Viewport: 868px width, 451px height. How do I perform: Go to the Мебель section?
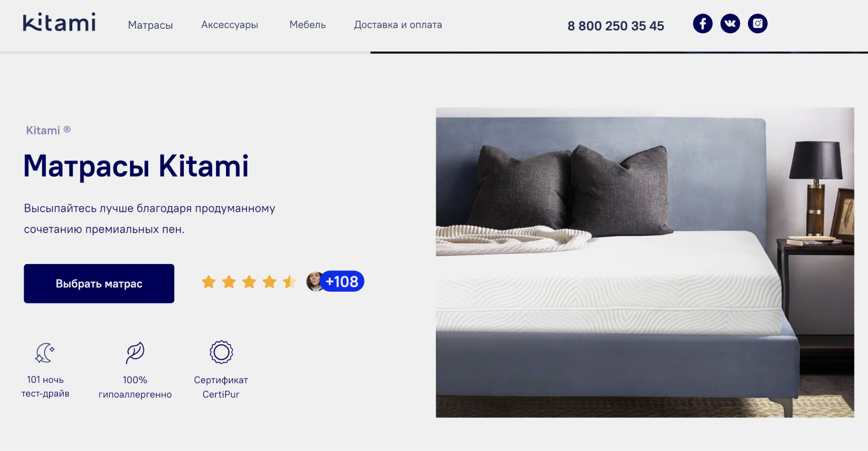[x=307, y=25]
